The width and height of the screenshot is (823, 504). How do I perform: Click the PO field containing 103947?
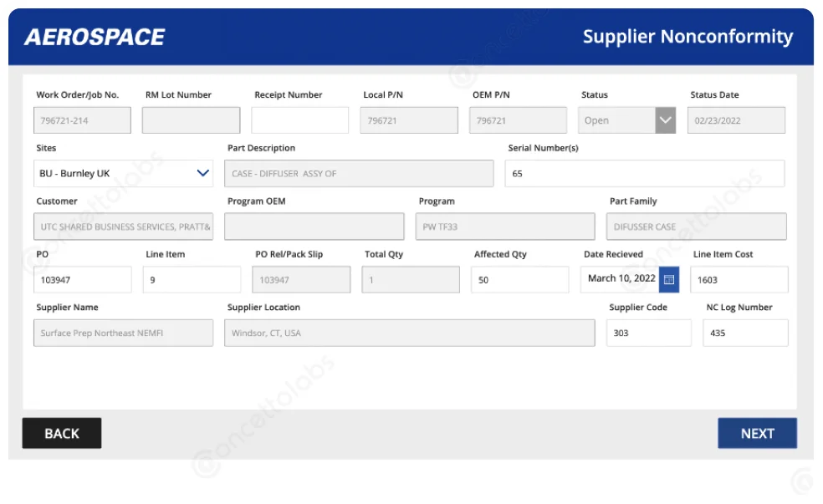click(x=83, y=280)
